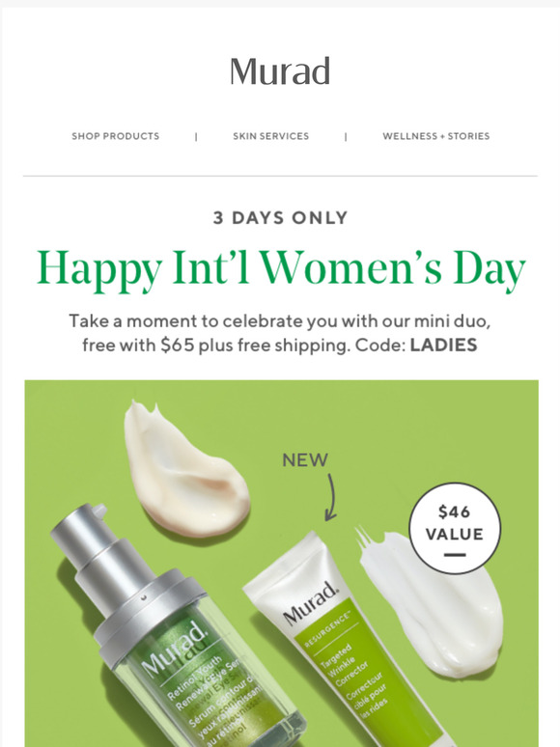Click the Murad logo on serum bottle
The image size is (560, 747).
click(175, 650)
